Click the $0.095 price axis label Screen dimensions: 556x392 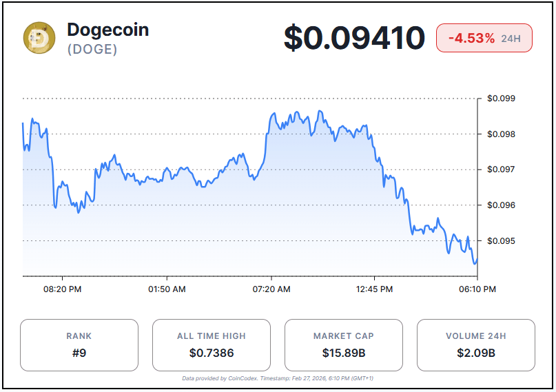pyautogui.click(x=501, y=241)
